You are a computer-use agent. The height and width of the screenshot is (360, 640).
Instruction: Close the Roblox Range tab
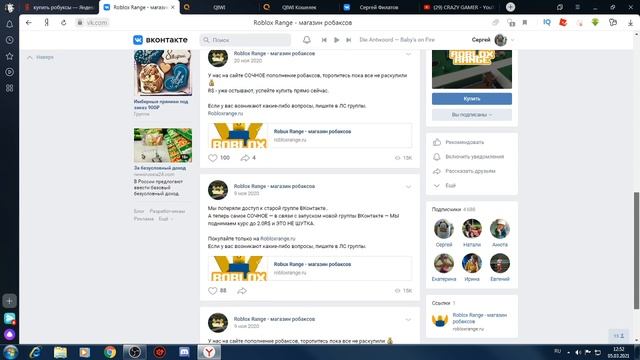pos(173,7)
